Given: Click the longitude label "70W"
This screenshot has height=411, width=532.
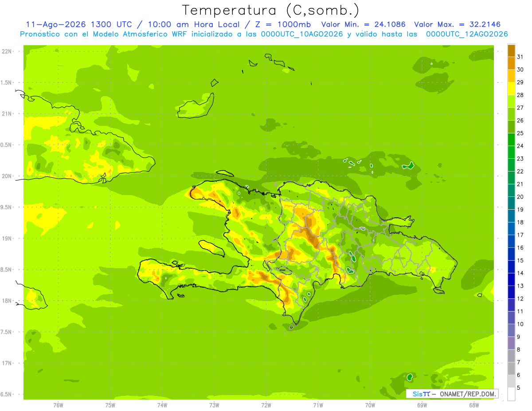Looking at the screenshot, I should click(x=370, y=405).
